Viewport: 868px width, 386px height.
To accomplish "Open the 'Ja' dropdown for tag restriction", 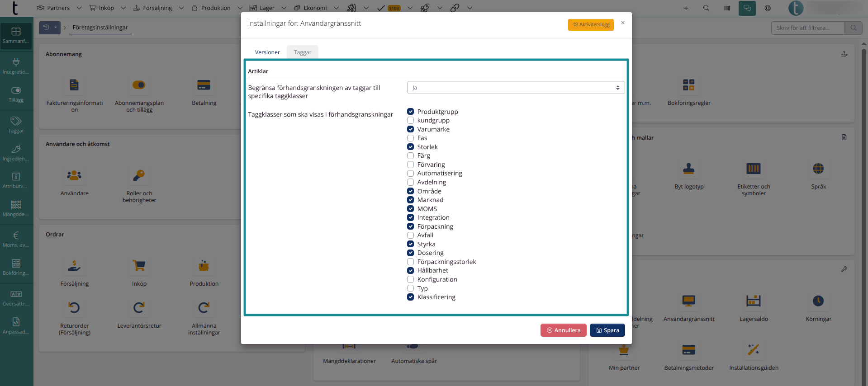I will 516,88.
